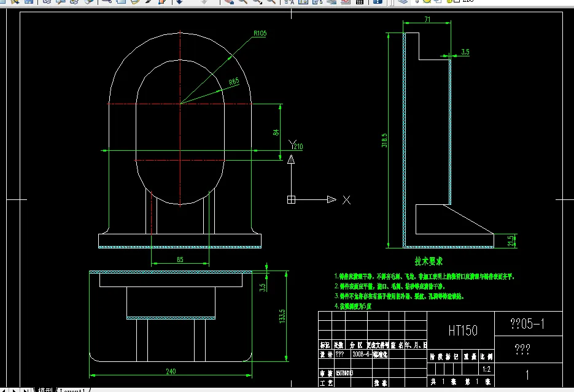Click the Copy icon in the toolbar
This screenshot has width=574, height=392.
(120, 2)
